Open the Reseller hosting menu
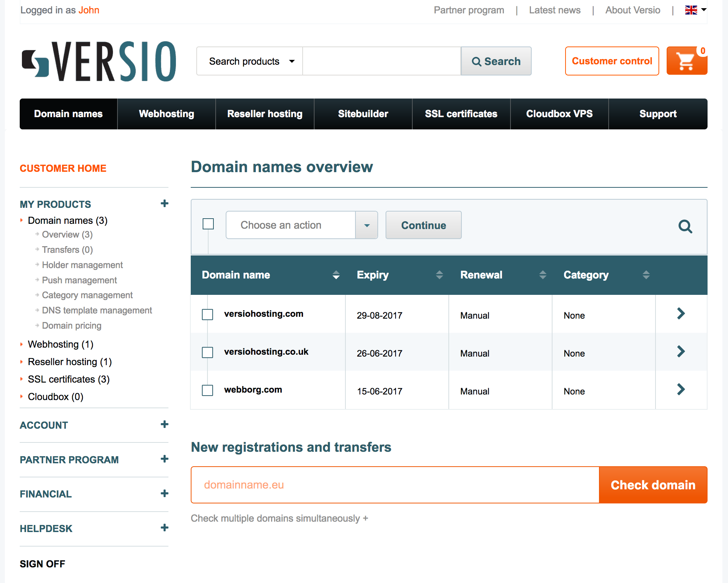The image size is (728, 583). click(x=265, y=114)
